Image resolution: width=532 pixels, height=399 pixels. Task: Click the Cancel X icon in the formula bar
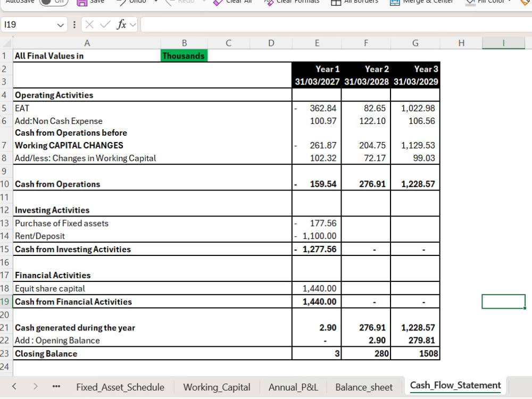(x=89, y=24)
